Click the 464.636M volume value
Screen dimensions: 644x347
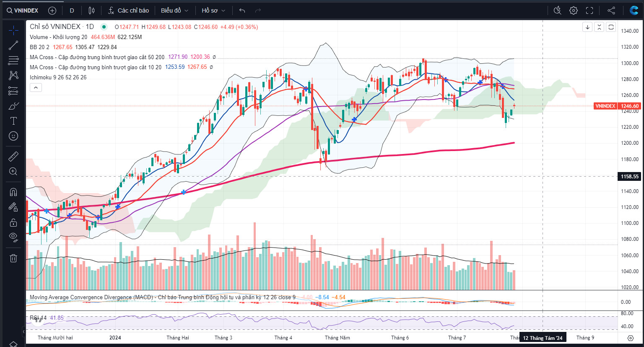click(103, 37)
